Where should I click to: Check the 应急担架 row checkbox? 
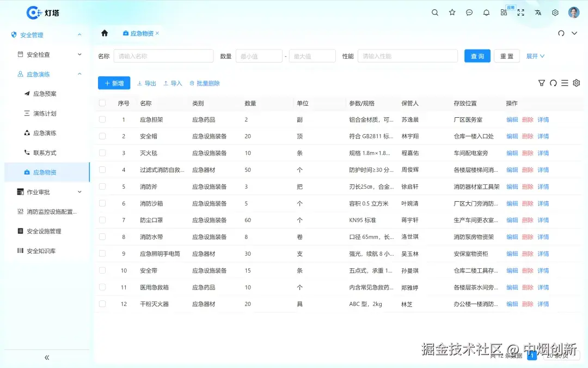pos(102,119)
